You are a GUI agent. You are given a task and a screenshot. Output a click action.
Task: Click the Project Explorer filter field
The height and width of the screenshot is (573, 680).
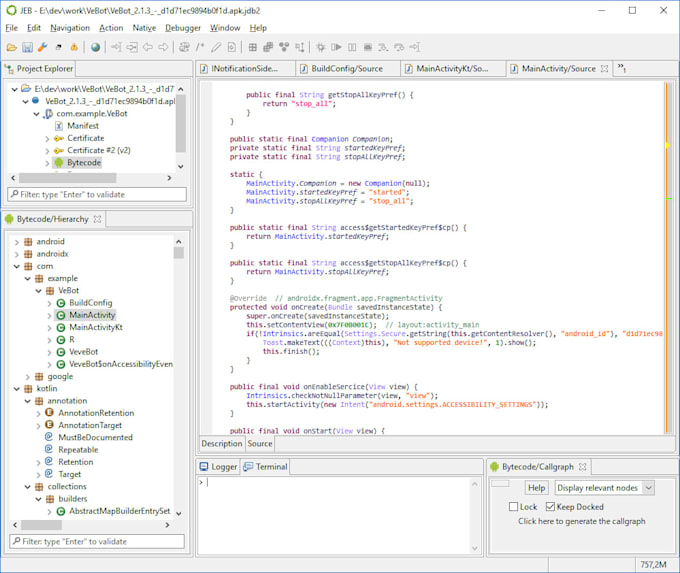(97, 194)
